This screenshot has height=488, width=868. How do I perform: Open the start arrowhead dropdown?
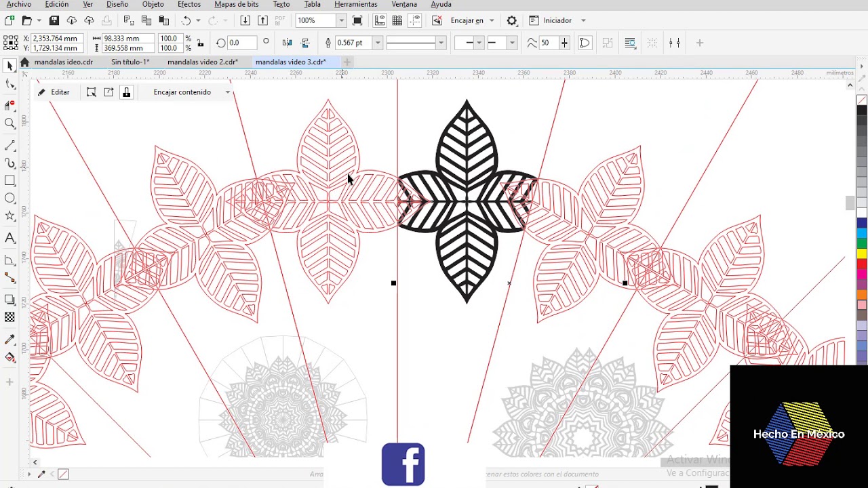[x=479, y=43]
